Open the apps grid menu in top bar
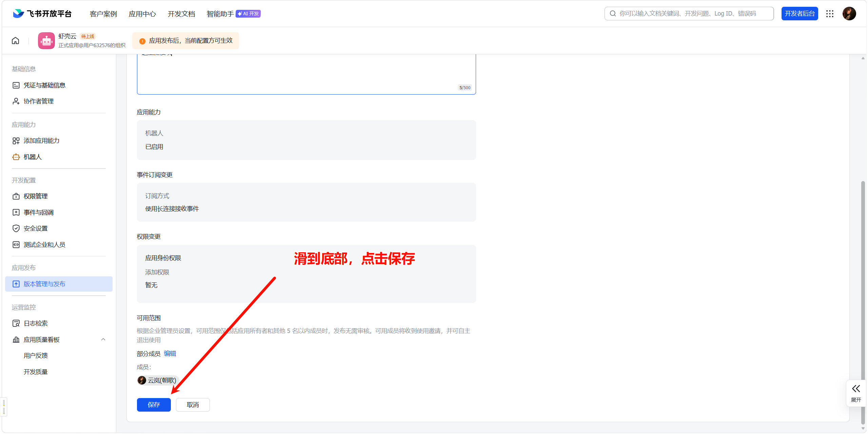868x434 pixels. tap(830, 14)
